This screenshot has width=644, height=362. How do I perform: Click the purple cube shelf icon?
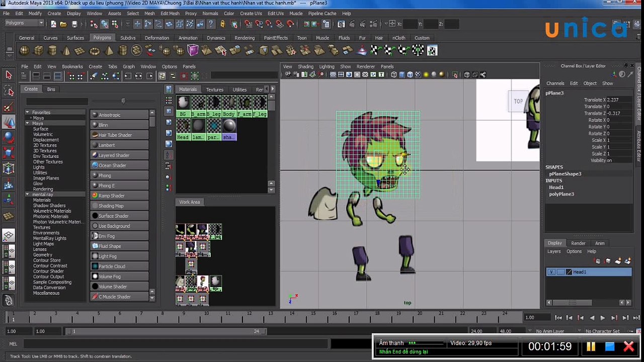pos(193,50)
